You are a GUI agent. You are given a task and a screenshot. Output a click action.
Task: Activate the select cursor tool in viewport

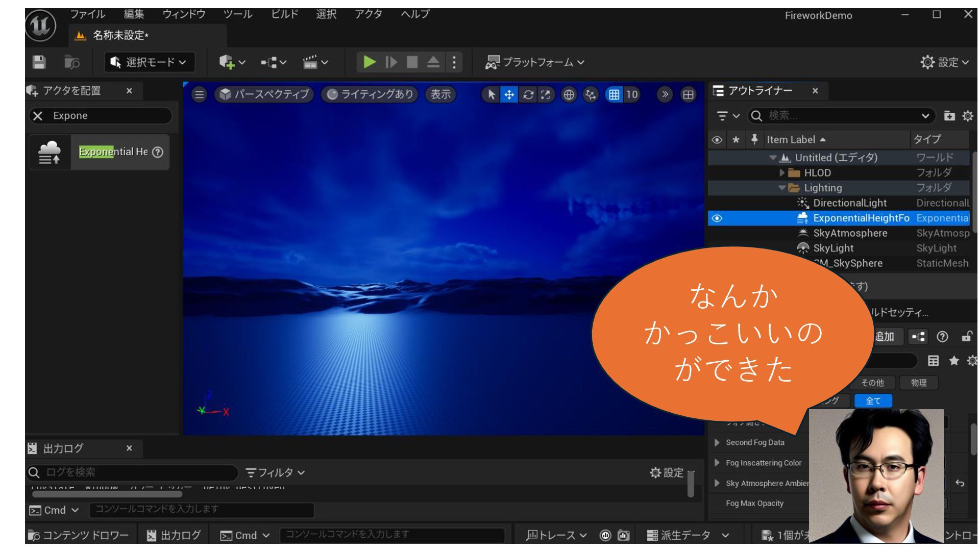click(491, 94)
